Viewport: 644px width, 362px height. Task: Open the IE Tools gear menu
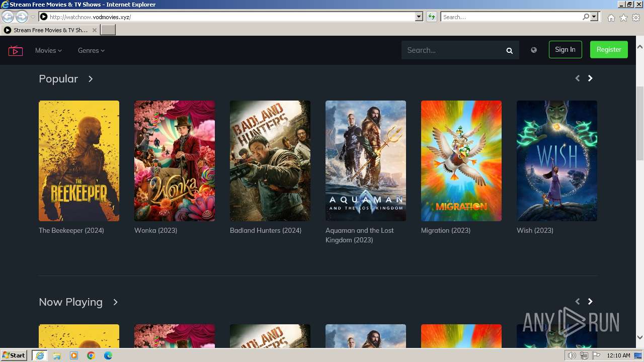[x=636, y=18]
